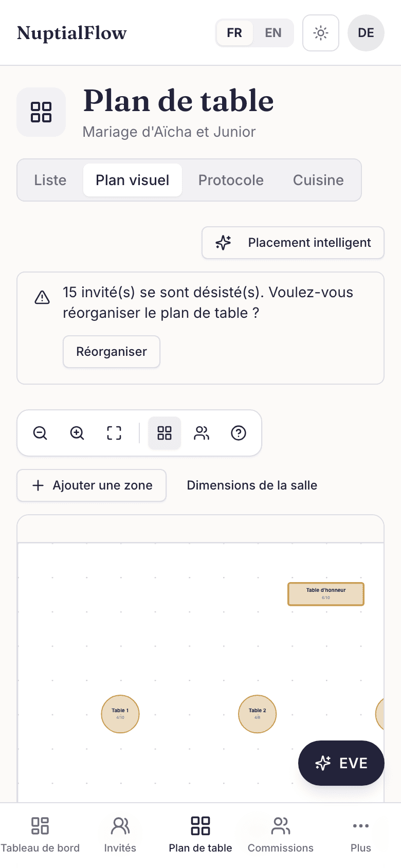Click the Réorganiser button

click(112, 352)
